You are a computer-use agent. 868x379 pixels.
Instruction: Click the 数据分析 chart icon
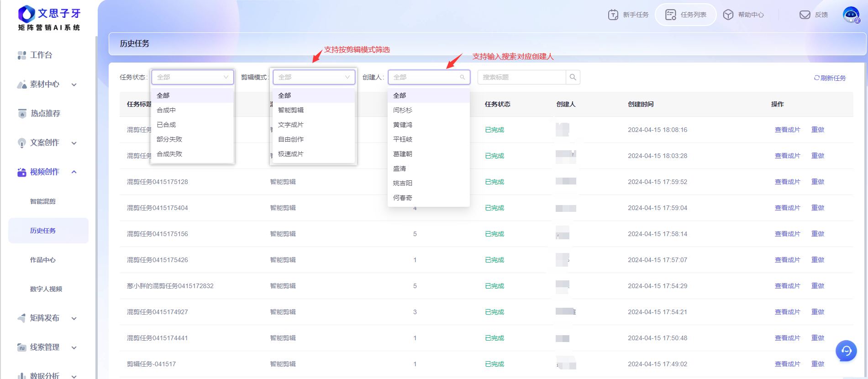click(x=21, y=376)
